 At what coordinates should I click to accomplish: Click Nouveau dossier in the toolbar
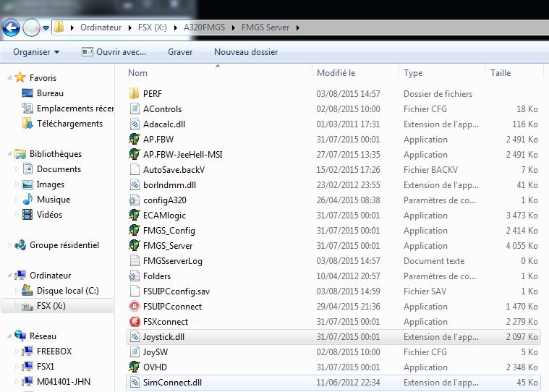pyautogui.click(x=246, y=52)
